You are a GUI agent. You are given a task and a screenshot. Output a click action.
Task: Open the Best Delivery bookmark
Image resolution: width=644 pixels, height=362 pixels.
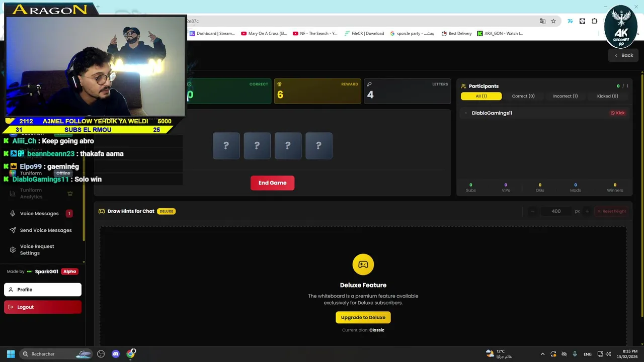click(x=456, y=34)
